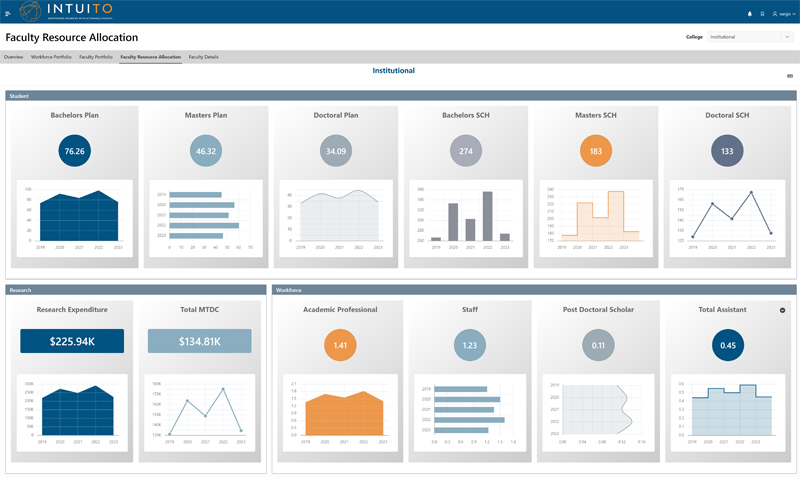The image size is (800, 478).
Task: Open the College dropdown selector
Action: click(x=750, y=37)
